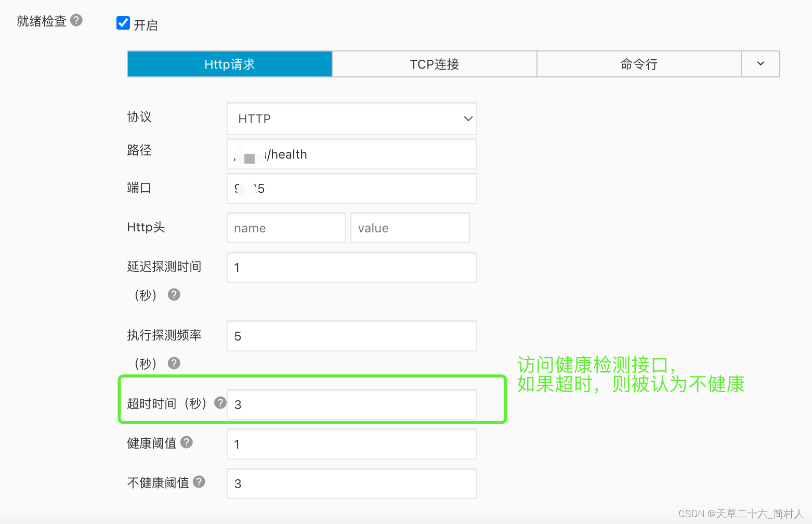Click the Http头 name field
Screen dimensions: 812x524
coord(286,228)
